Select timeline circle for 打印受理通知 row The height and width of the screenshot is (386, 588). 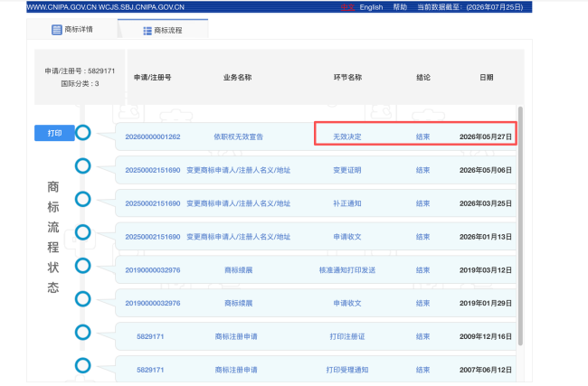[x=83, y=366]
